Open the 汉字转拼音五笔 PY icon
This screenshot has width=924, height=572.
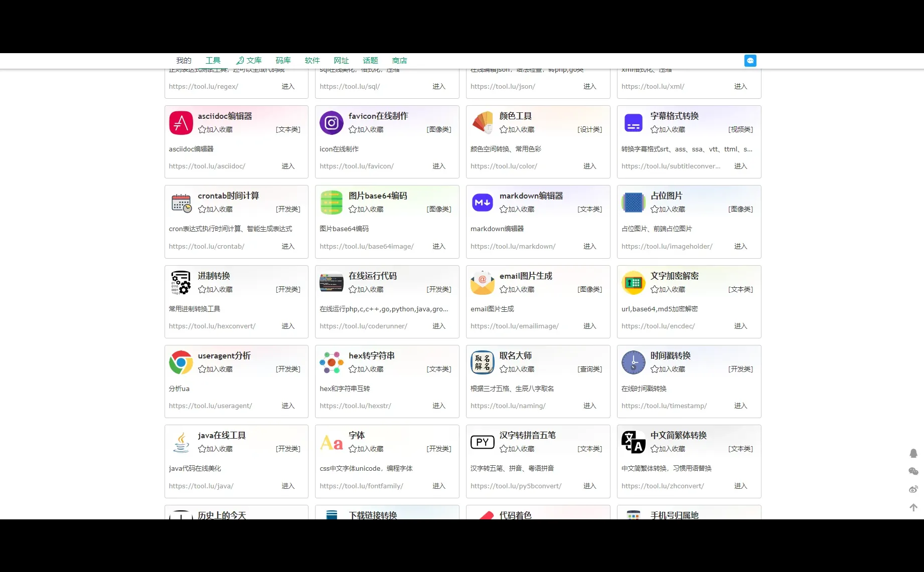click(x=483, y=442)
